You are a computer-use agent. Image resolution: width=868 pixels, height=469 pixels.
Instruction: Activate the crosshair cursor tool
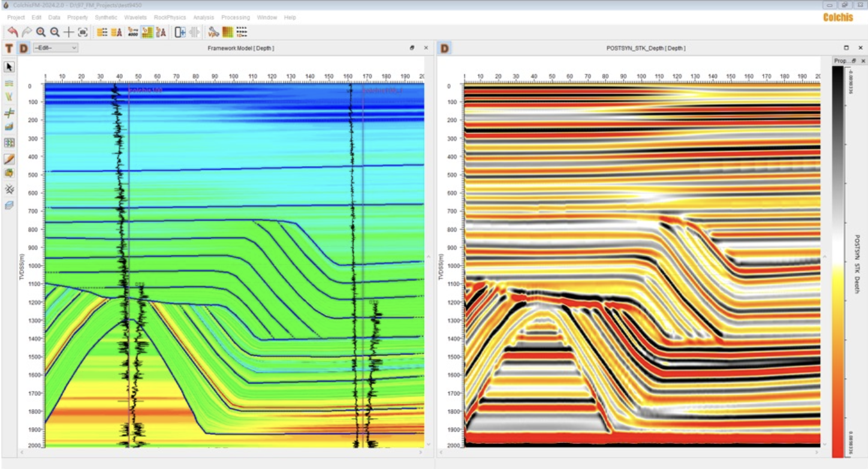click(x=69, y=32)
